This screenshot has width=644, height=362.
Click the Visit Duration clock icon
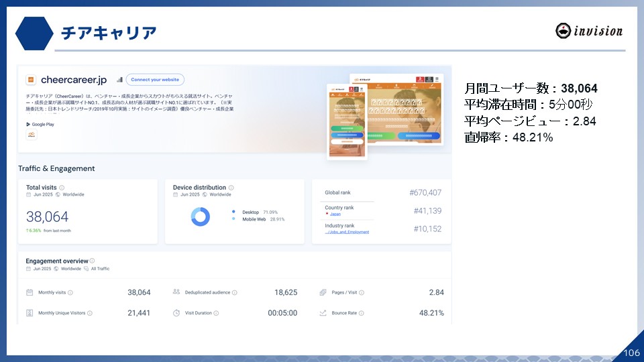(176, 313)
